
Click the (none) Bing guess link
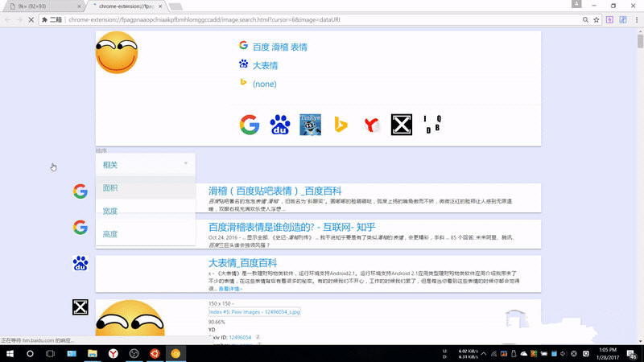click(x=265, y=84)
